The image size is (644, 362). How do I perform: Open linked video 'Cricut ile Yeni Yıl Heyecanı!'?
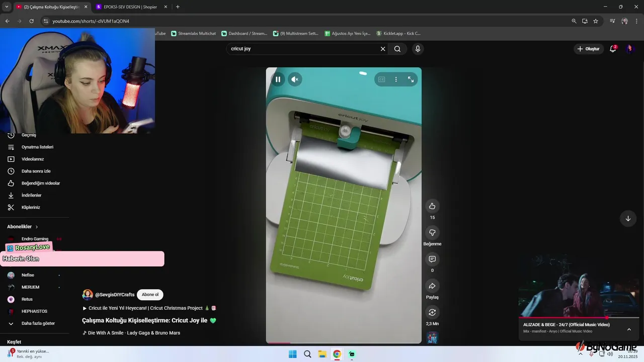pyautogui.click(x=149, y=308)
